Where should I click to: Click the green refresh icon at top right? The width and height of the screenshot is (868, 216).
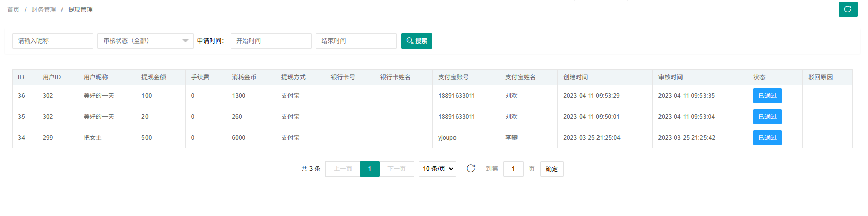(848, 9)
